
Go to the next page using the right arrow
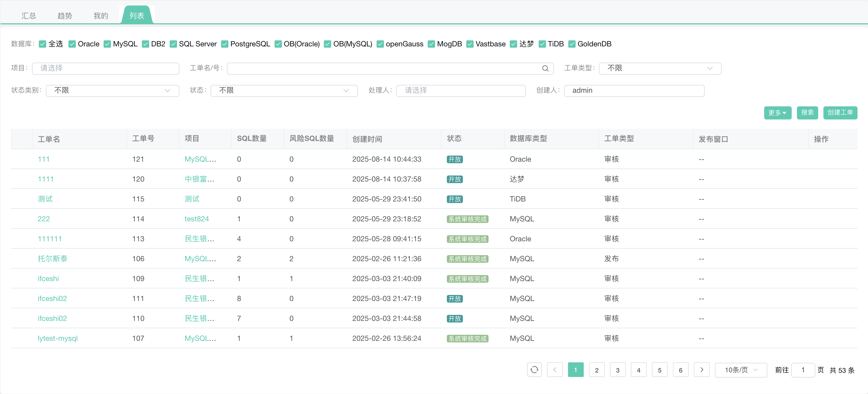701,370
